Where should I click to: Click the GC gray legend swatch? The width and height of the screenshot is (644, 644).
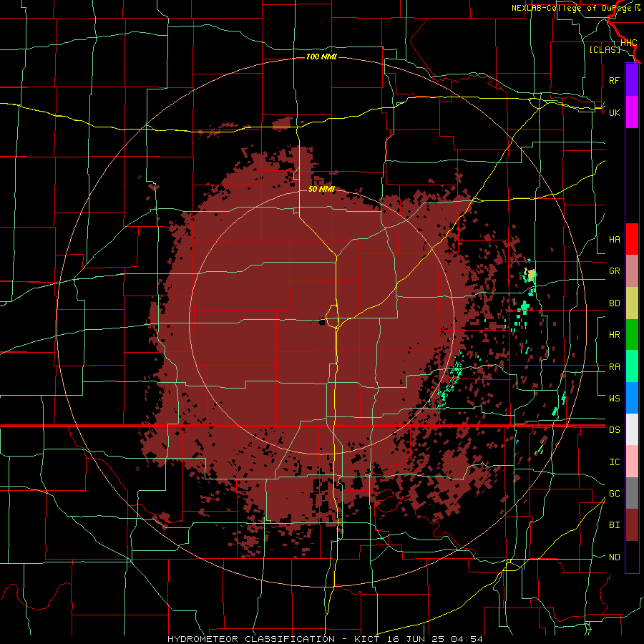point(632,493)
